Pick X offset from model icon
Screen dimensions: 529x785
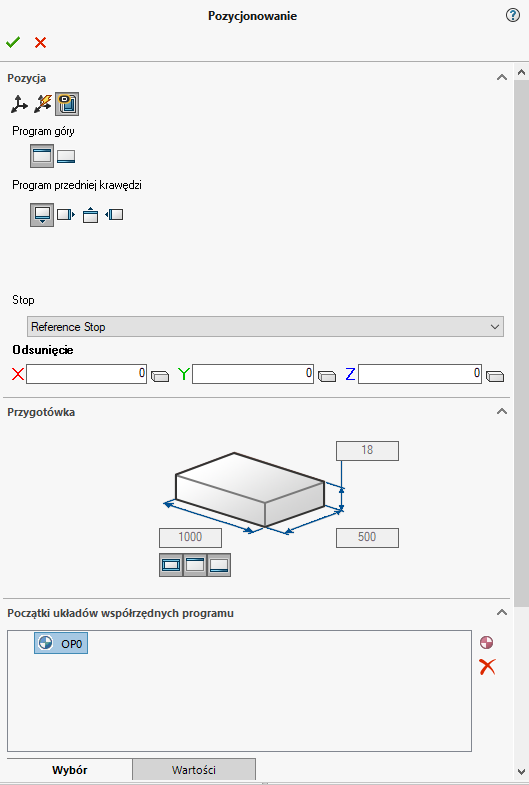(x=160, y=376)
